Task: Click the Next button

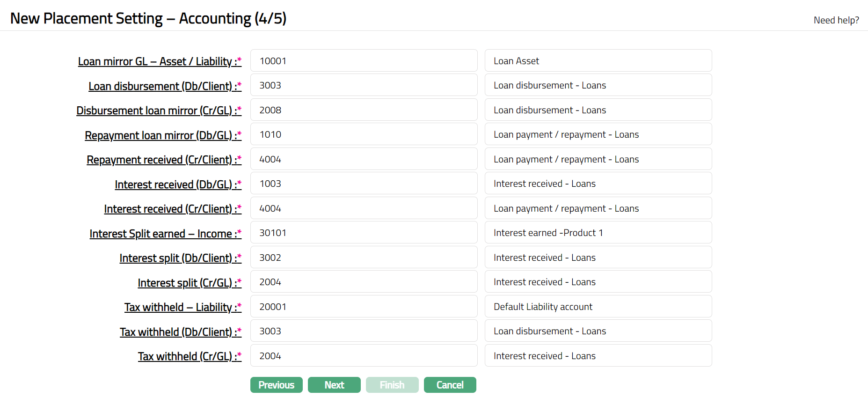Action: [x=334, y=385]
